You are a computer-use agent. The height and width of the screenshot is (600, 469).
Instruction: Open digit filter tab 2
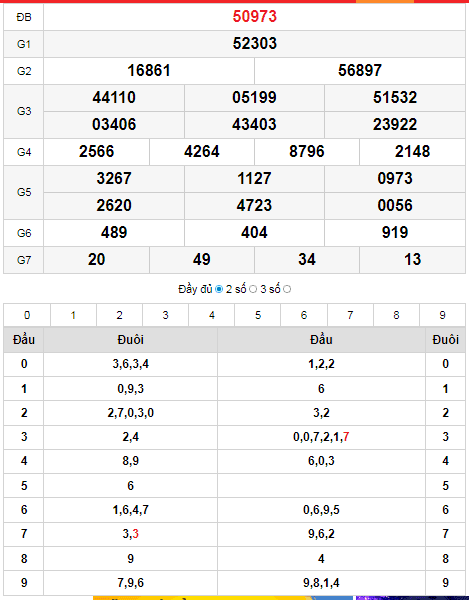(119, 315)
